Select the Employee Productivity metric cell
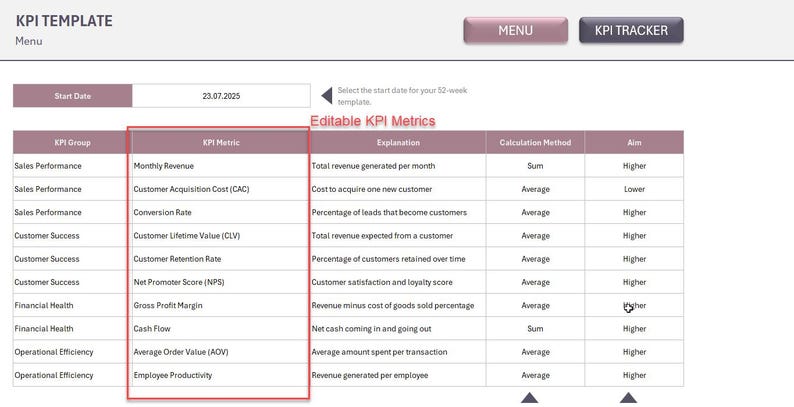This screenshot has height=407, width=794. coord(221,376)
